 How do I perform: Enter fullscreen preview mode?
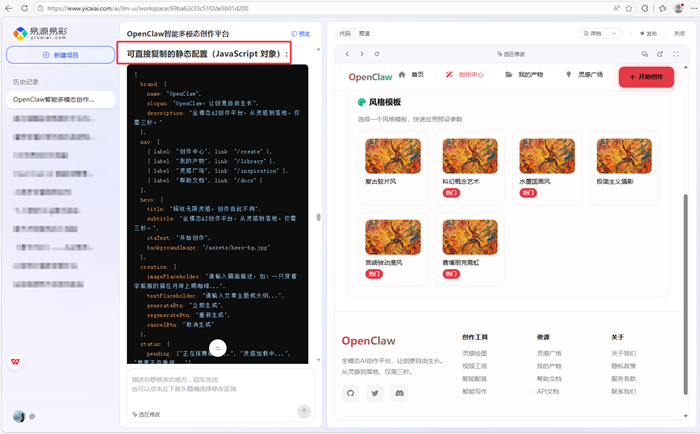tap(676, 53)
